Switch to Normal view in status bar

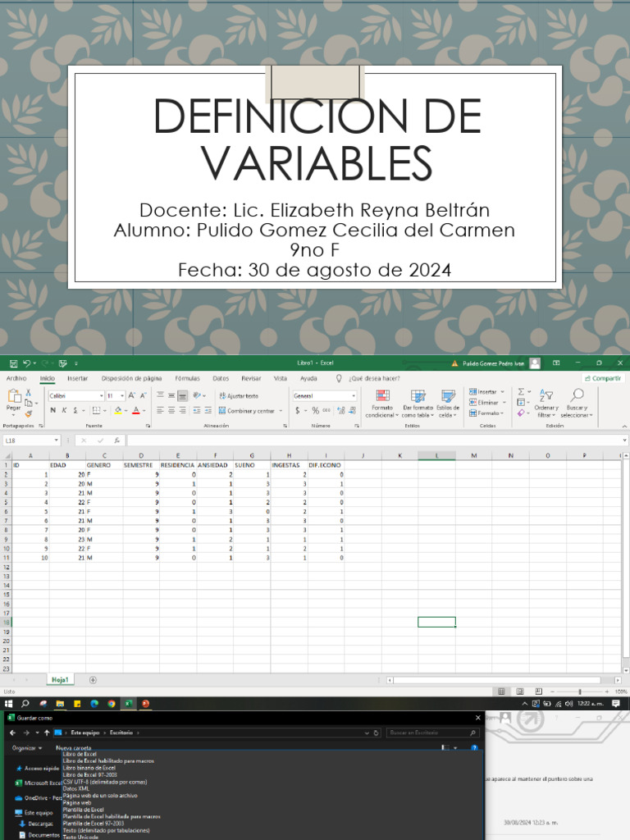tap(501, 692)
